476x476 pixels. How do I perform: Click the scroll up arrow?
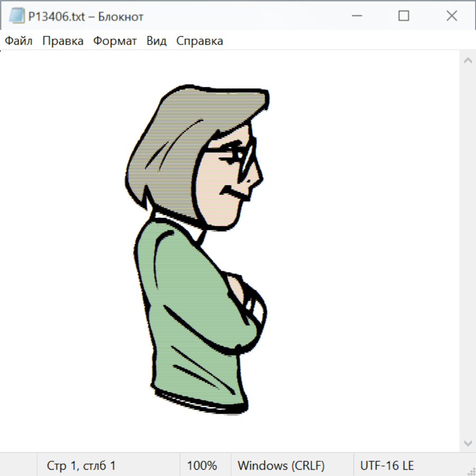tap(468, 60)
